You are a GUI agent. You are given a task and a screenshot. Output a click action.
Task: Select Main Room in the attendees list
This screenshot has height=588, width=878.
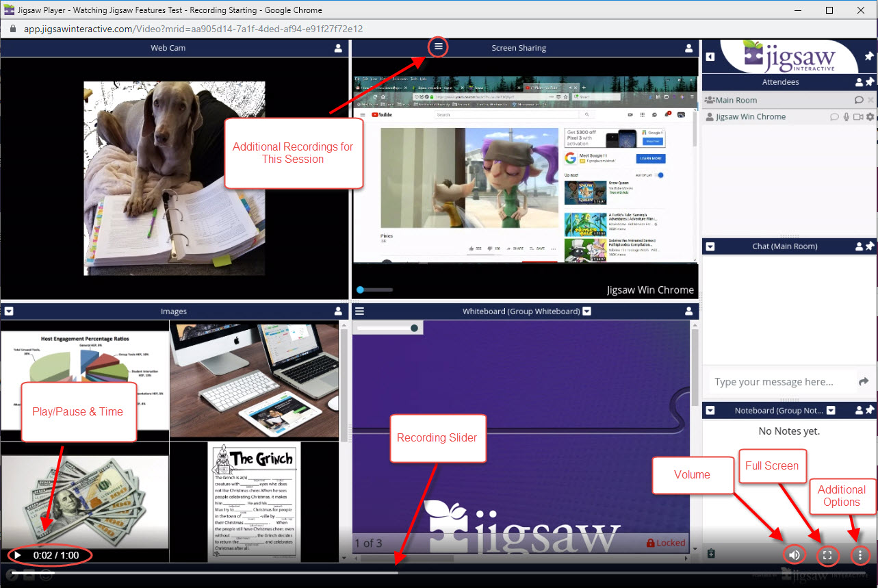click(736, 100)
